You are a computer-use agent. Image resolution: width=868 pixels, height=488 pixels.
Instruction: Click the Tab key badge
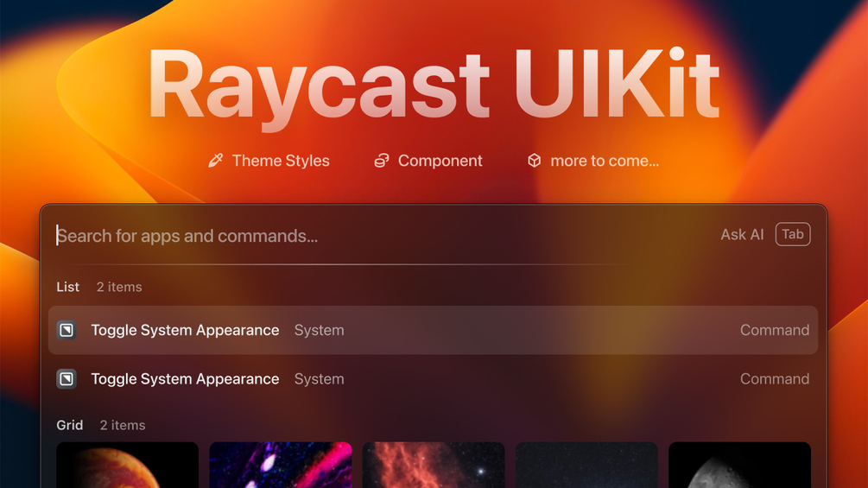click(x=793, y=234)
